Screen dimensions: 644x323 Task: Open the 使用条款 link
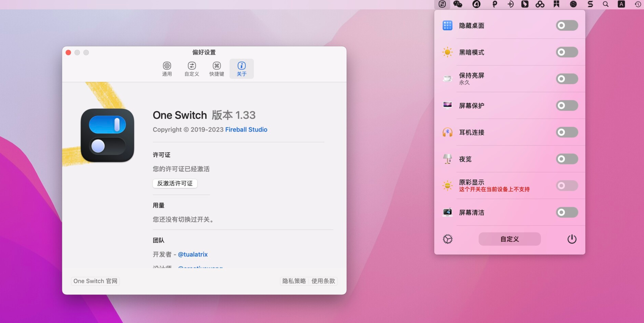(x=323, y=281)
